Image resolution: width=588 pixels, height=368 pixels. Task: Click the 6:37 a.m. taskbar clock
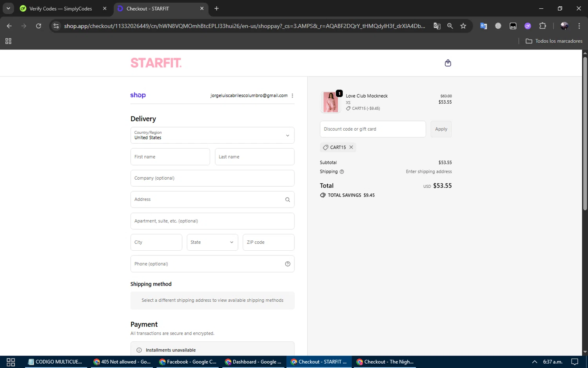click(553, 362)
